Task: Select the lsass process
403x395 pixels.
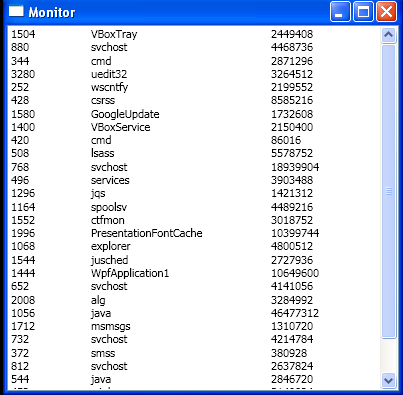Action: pyautogui.click(x=195, y=153)
